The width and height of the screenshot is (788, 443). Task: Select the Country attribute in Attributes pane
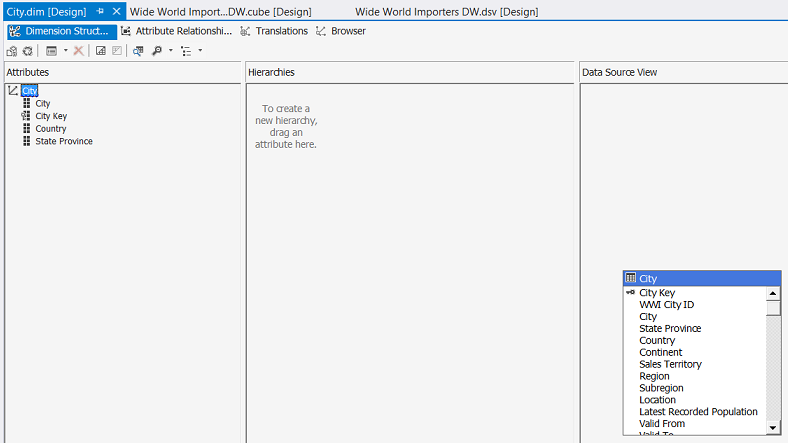click(x=51, y=129)
